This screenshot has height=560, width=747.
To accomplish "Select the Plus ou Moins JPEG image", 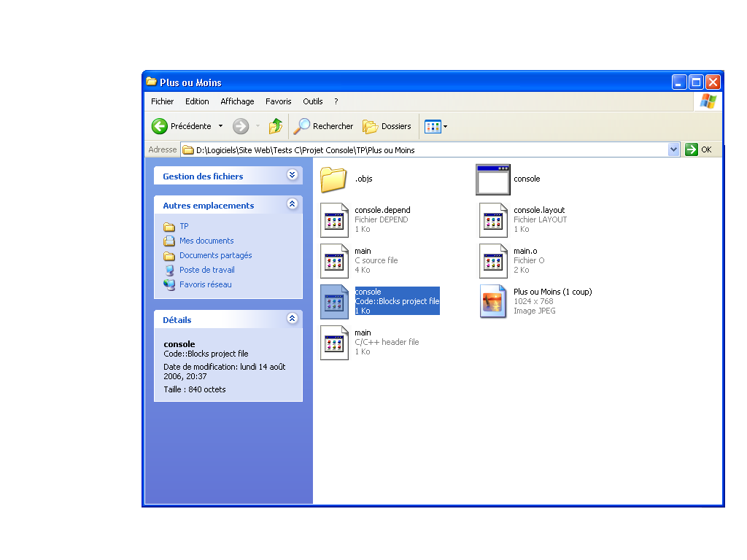I will coord(492,302).
